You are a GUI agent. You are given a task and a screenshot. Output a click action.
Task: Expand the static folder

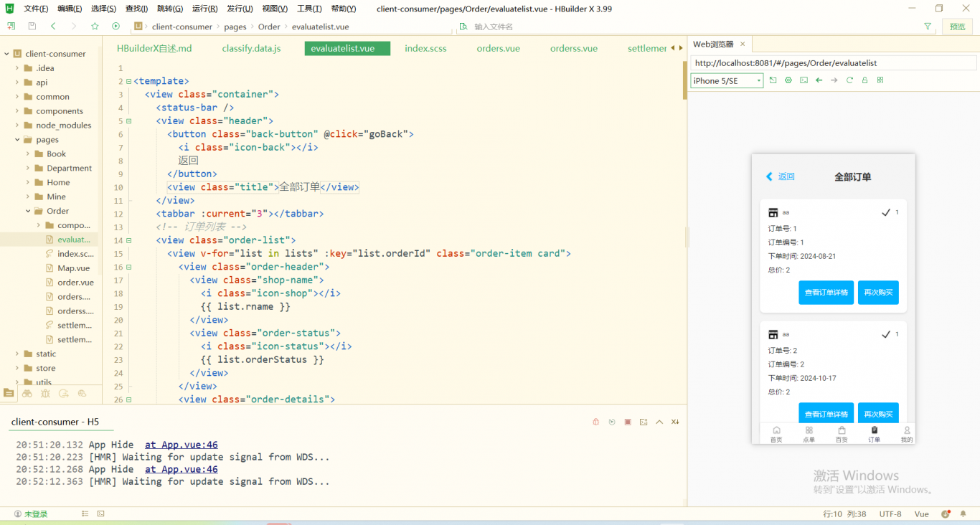click(17, 354)
